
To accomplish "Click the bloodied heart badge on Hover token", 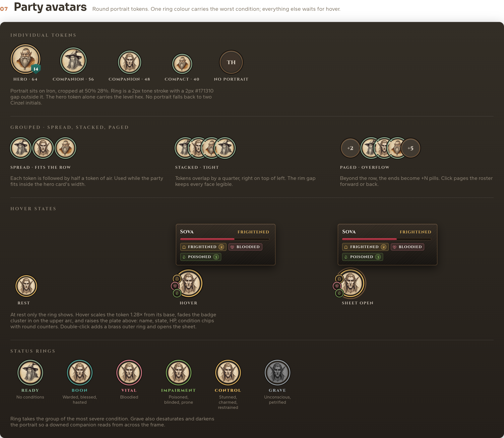I will [x=175, y=286].
